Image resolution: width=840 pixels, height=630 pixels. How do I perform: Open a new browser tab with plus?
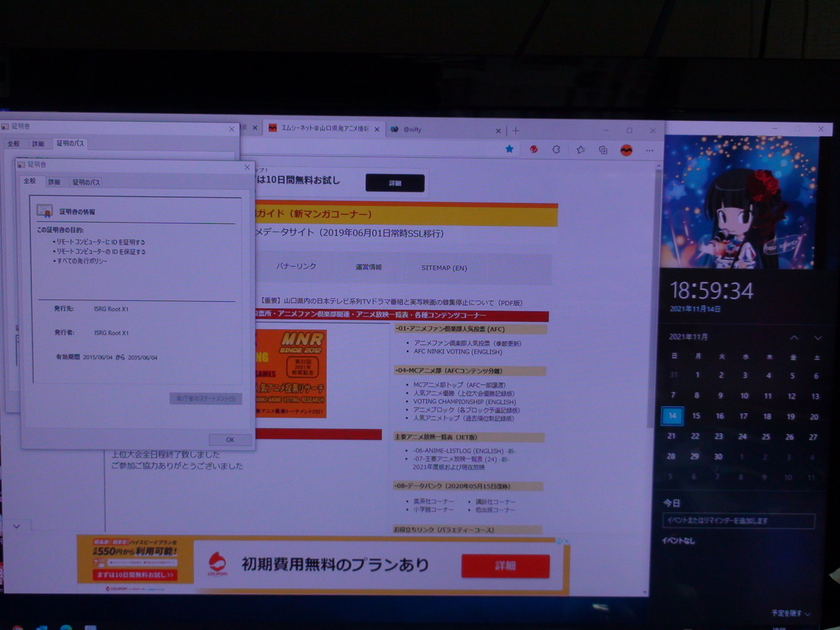click(x=516, y=130)
